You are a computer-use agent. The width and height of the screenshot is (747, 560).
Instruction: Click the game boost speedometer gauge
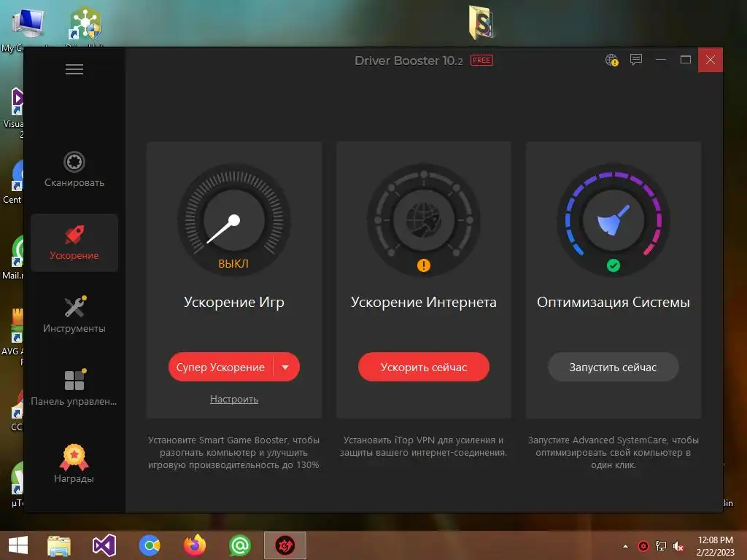point(234,220)
